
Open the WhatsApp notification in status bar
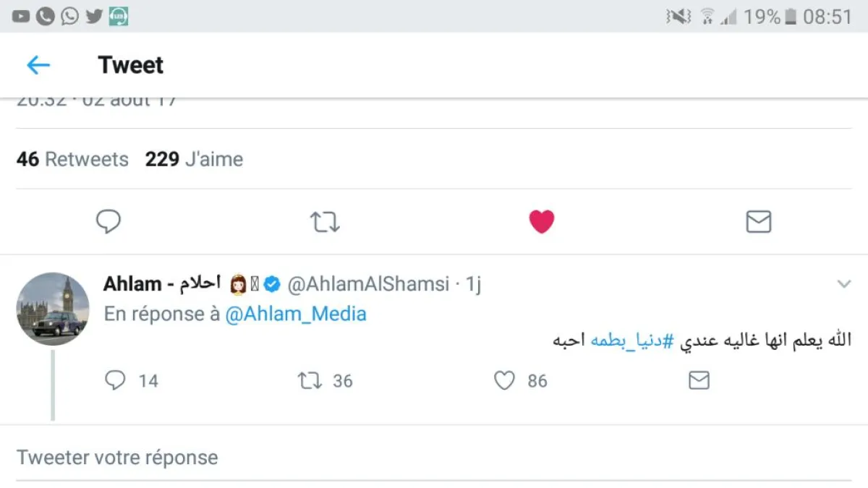[x=69, y=17]
